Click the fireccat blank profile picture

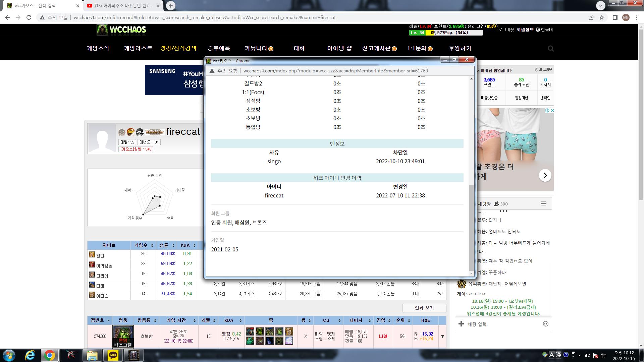(102, 138)
